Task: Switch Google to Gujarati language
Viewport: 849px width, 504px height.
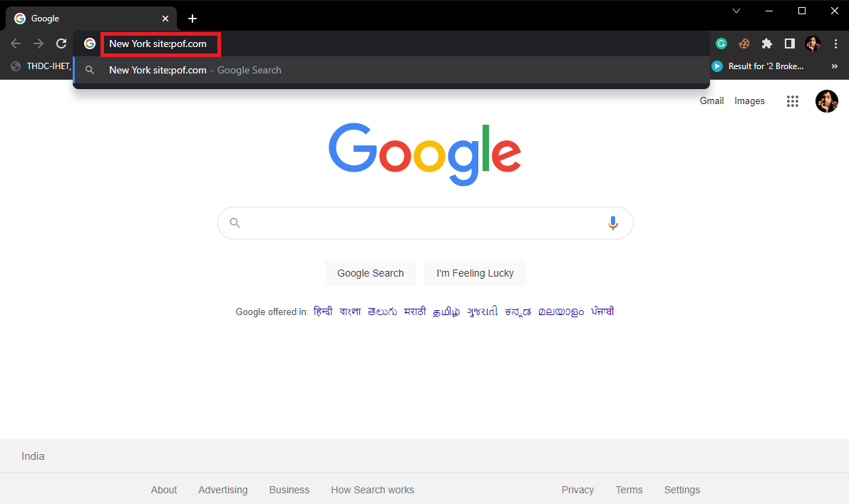Action: (x=482, y=312)
